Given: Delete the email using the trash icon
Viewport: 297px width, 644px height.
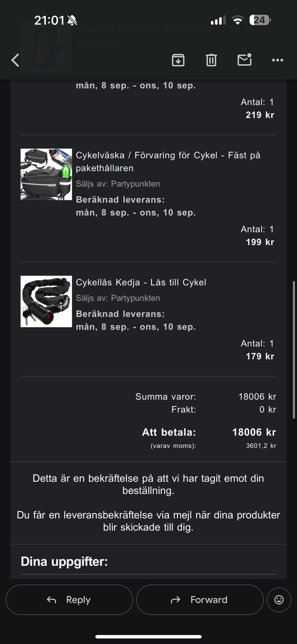Looking at the screenshot, I should (x=211, y=60).
